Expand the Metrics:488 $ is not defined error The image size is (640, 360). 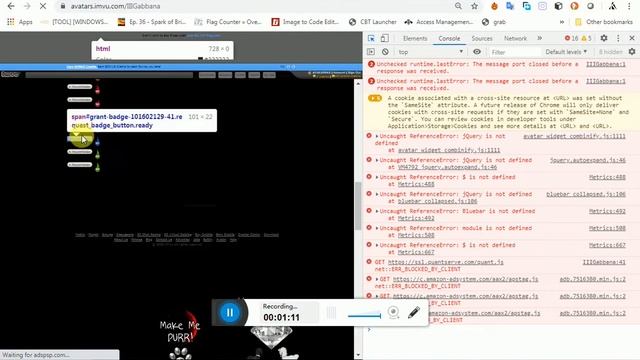coord(377,178)
